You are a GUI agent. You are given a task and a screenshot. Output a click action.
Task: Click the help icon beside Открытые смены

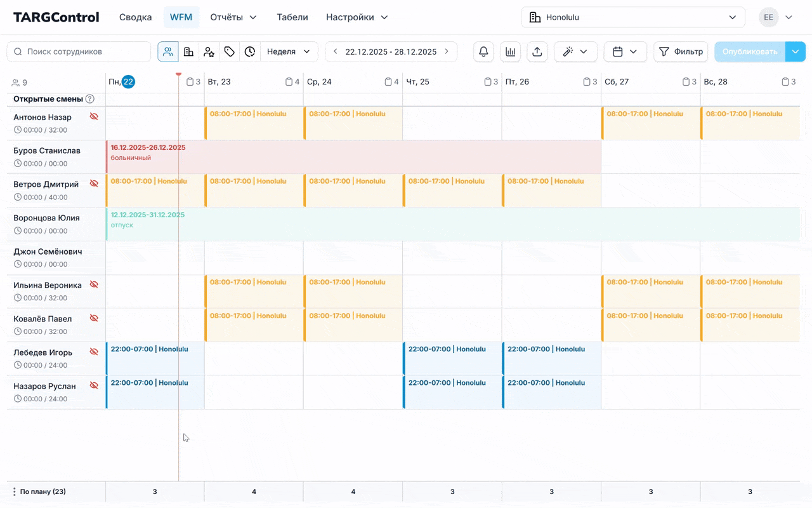90,99
